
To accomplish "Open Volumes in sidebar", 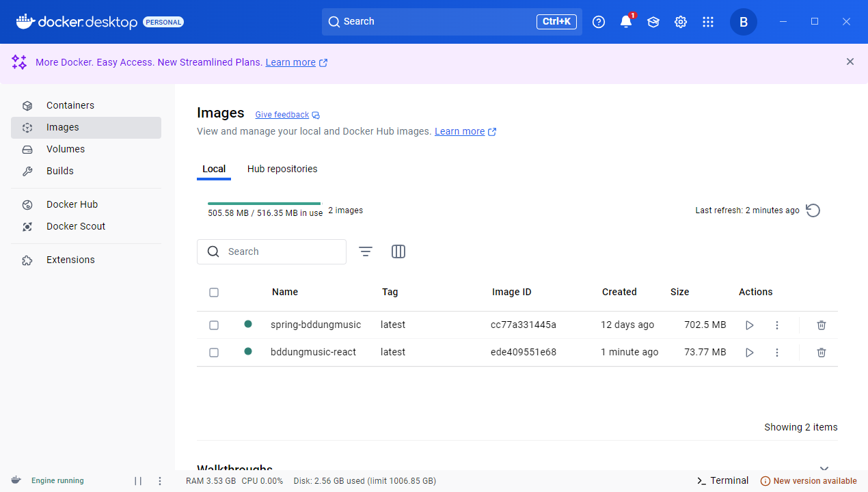I will (86, 149).
